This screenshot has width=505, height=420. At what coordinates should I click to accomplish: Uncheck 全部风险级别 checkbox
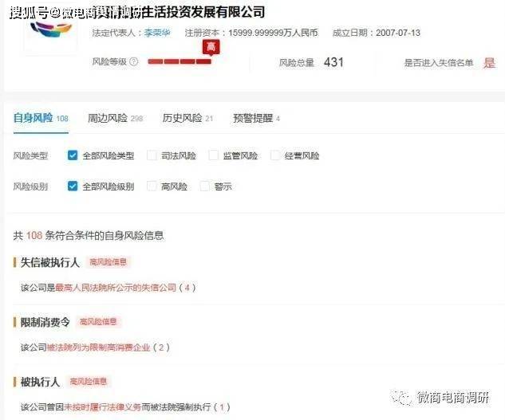point(73,186)
